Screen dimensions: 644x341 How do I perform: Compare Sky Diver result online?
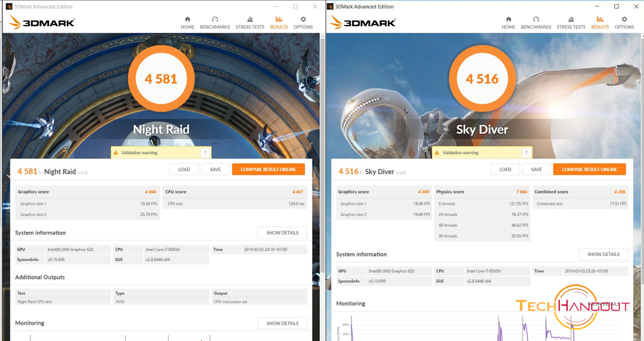click(x=589, y=169)
